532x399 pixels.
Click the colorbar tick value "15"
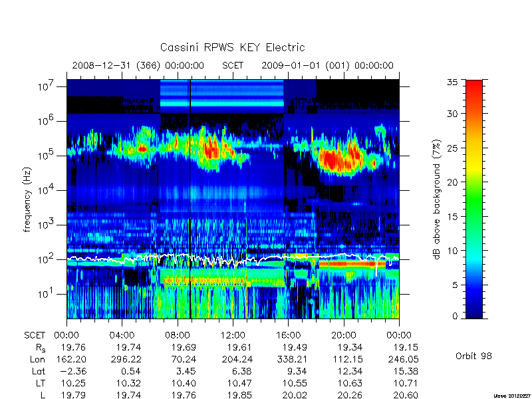click(452, 217)
